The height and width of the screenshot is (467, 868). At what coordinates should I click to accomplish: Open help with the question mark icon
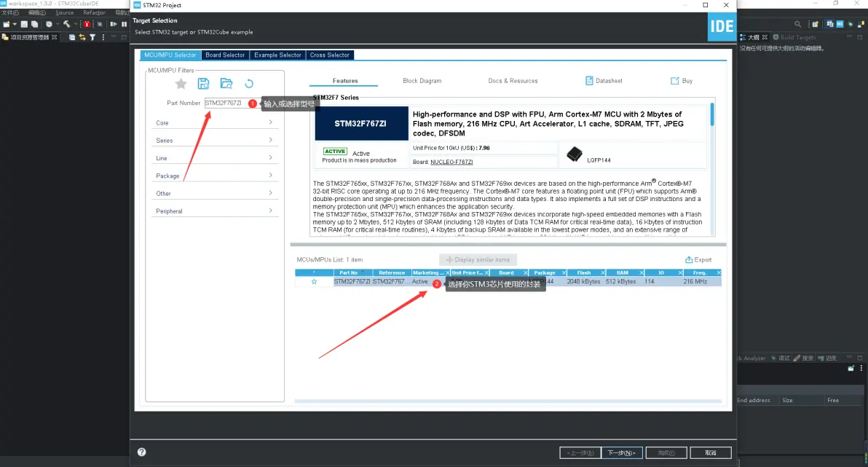pyautogui.click(x=142, y=452)
